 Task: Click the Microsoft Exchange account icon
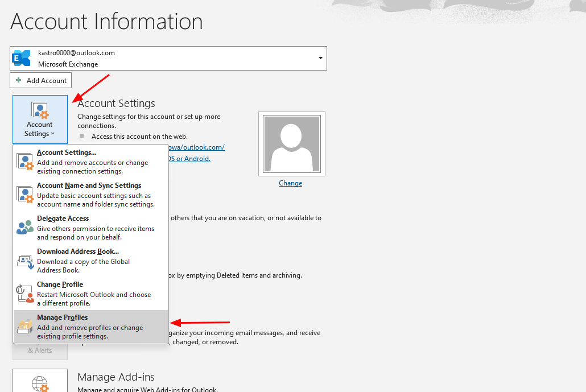[x=22, y=58]
